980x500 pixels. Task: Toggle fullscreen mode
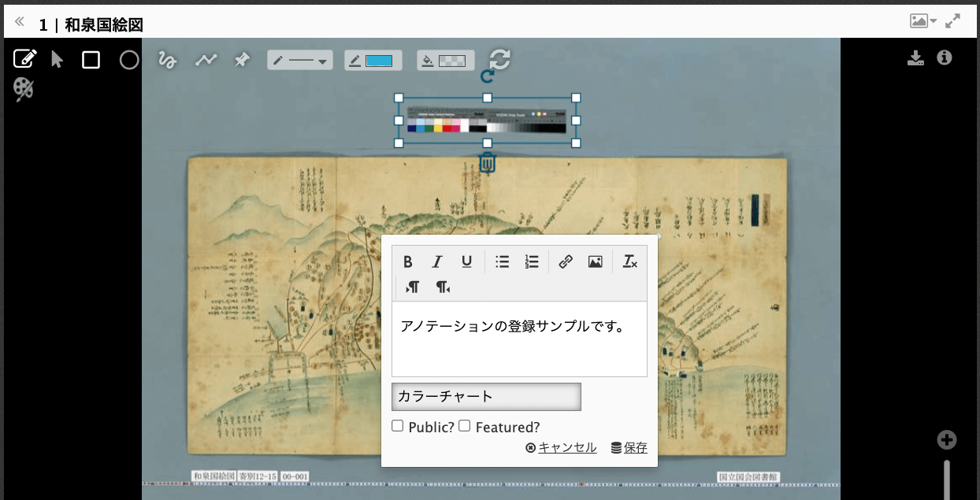tap(953, 21)
